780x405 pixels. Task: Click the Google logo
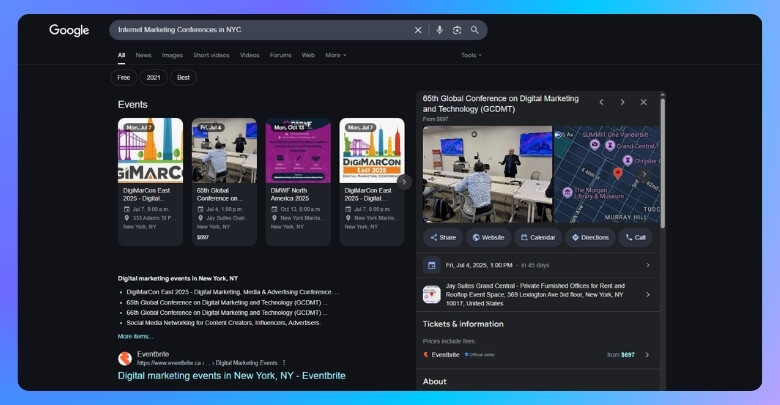[x=69, y=30]
